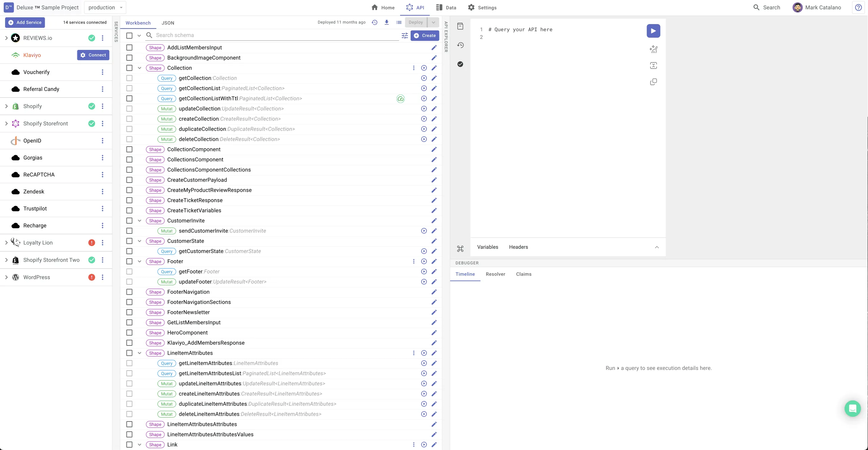Check the Collection shape checkbox

[129, 68]
